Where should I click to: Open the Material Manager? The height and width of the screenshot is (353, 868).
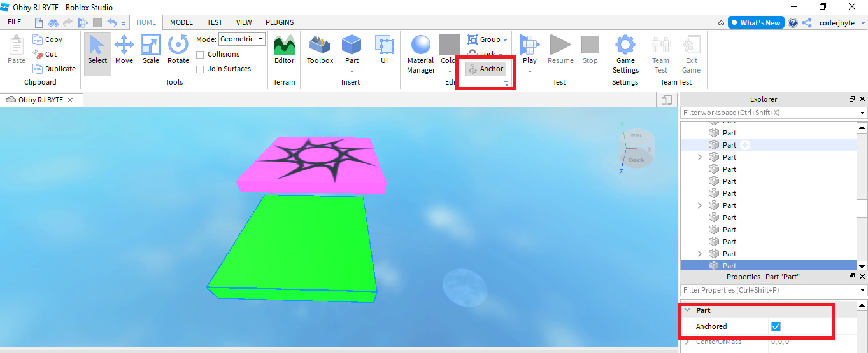[421, 55]
